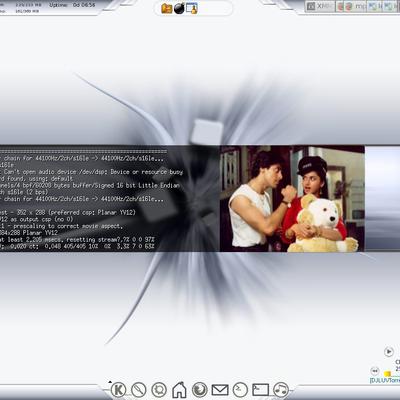
Task: Launch the round terminal prompt icon
Action: (x=240, y=389)
